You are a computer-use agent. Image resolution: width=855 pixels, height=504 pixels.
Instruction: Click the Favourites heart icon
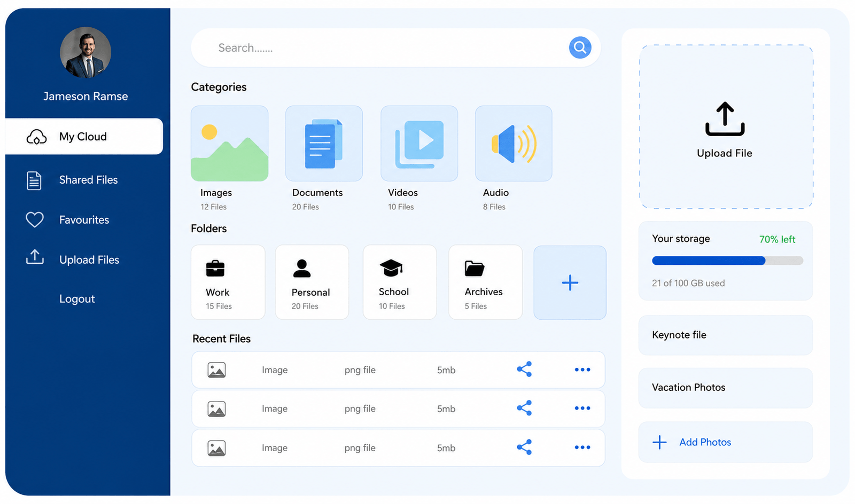coord(35,219)
